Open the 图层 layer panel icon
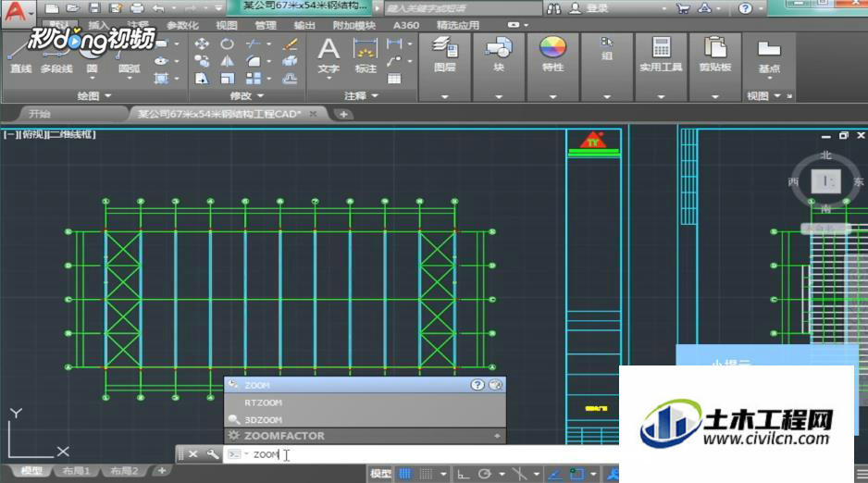The width and height of the screenshot is (868, 483). point(445,47)
